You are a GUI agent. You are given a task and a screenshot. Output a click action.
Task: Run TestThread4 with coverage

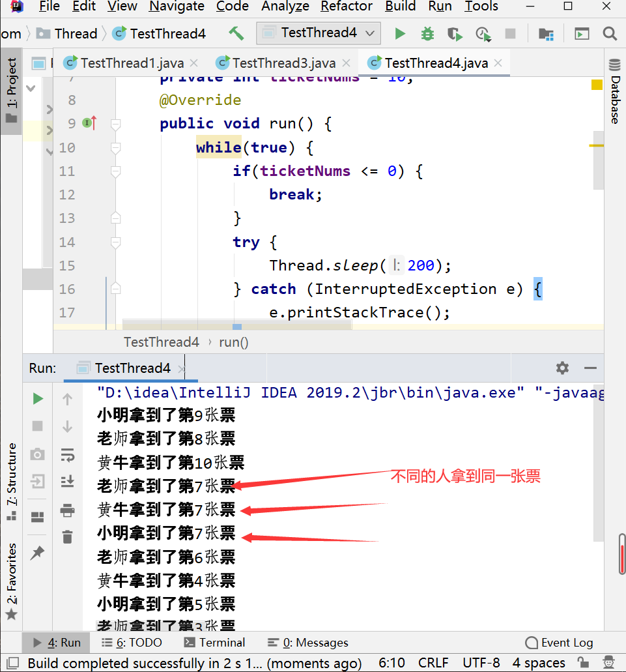455,34
